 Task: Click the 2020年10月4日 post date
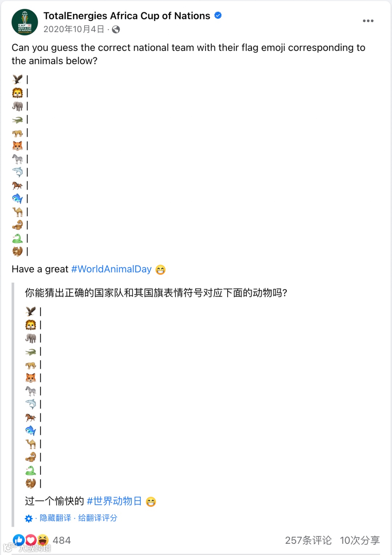tap(74, 29)
